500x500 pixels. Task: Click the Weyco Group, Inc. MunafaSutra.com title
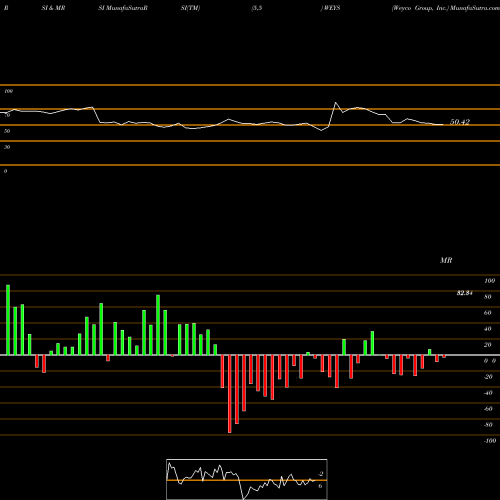tap(446, 8)
